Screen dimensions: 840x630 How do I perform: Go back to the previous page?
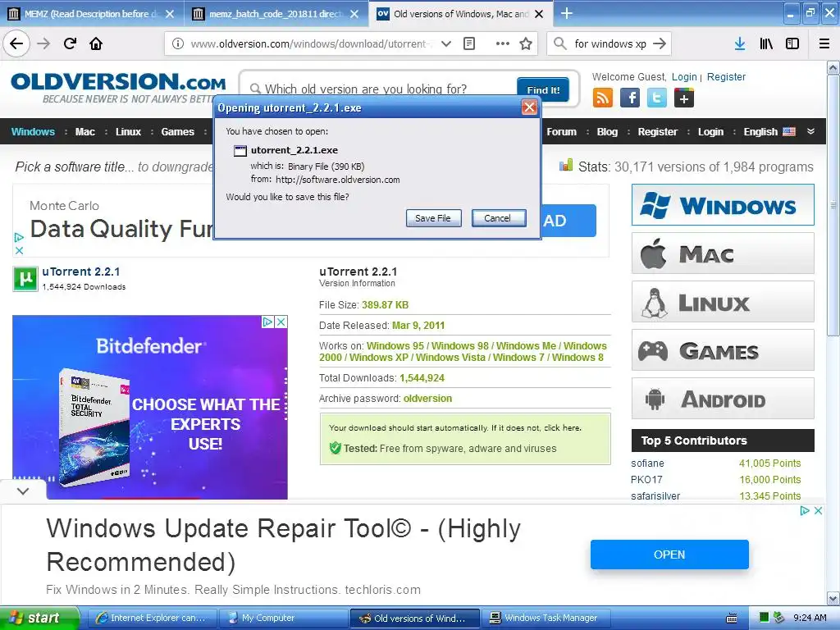pyautogui.click(x=16, y=43)
